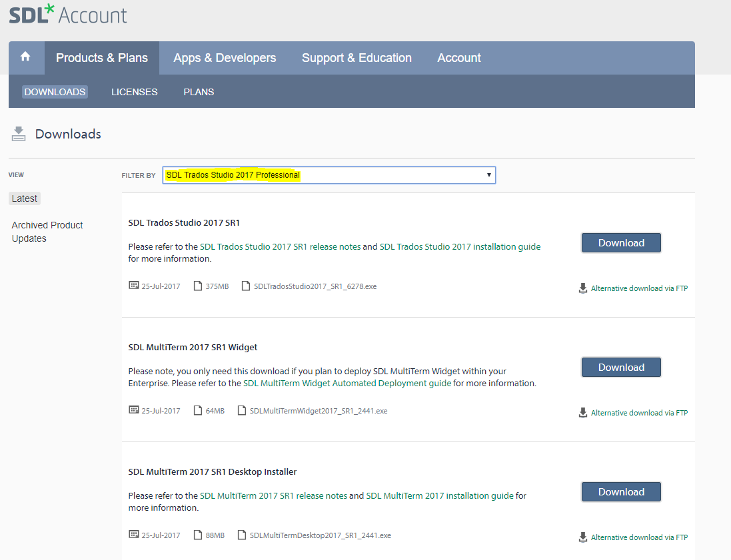Click the 64MB file size text
Image resolution: width=731 pixels, height=560 pixels.
[x=215, y=410]
